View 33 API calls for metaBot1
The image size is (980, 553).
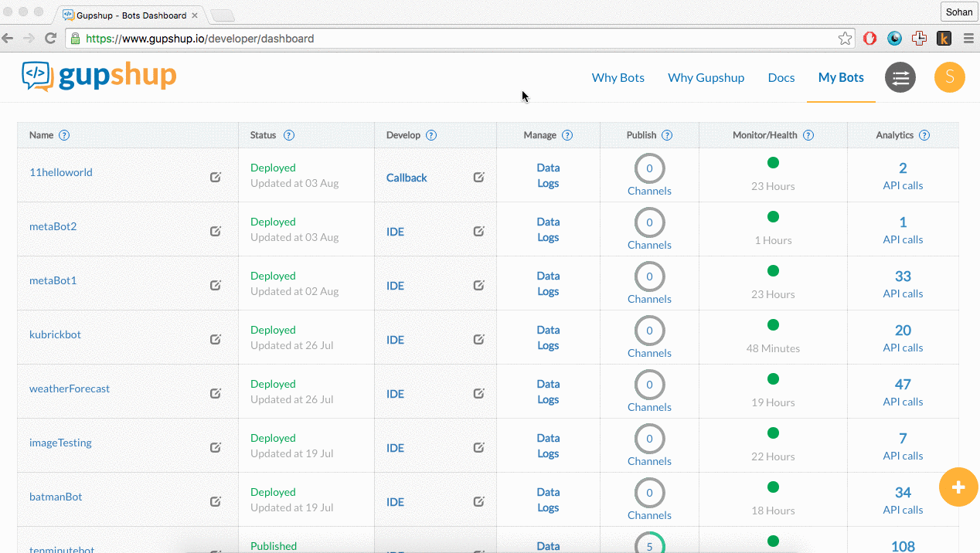coord(903,284)
